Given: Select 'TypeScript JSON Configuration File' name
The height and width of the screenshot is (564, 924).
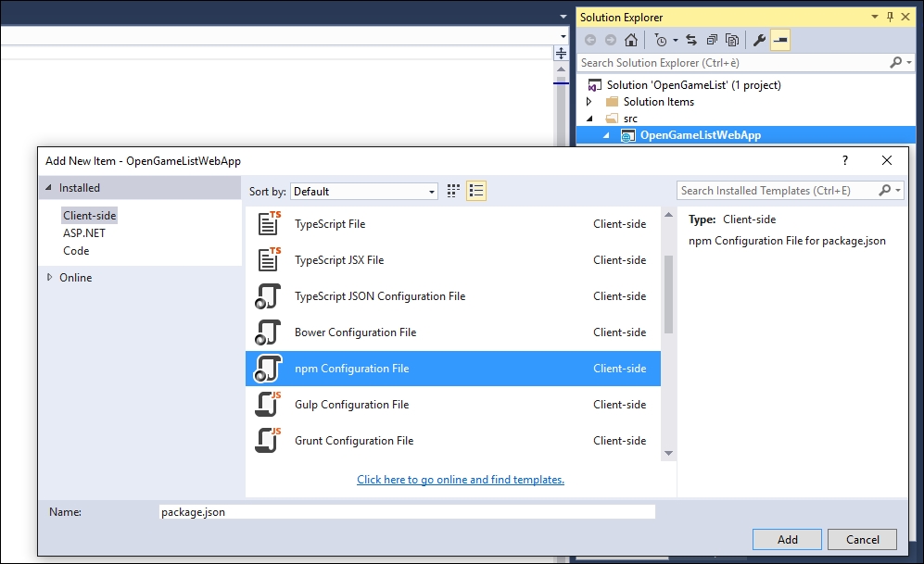Looking at the screenshot, I should [380, 296].
